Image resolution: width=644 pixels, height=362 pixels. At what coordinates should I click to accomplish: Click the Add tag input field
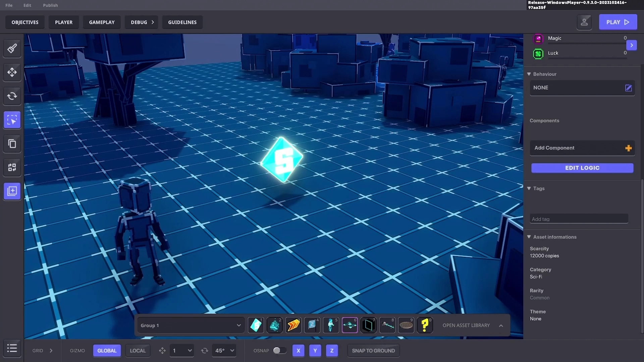(579, 219)
